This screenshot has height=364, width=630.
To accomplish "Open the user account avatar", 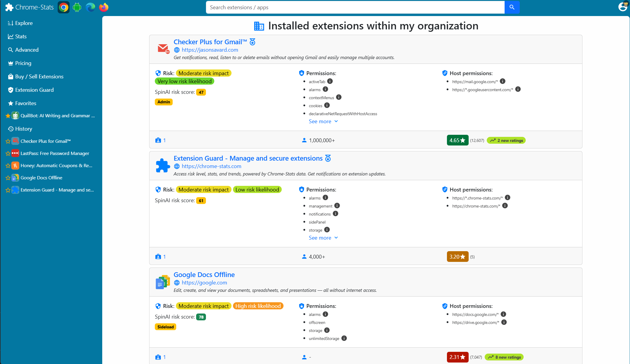I will [x=623, y=7].
